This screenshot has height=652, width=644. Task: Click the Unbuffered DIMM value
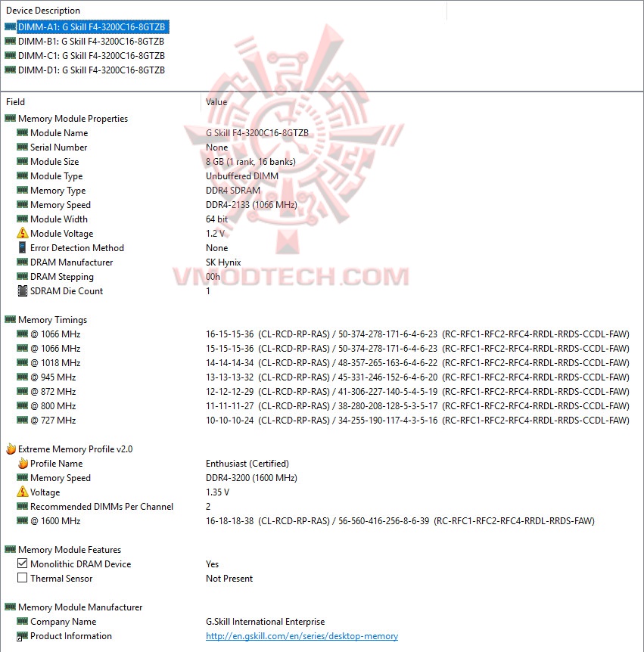click(x=242, y=176)
